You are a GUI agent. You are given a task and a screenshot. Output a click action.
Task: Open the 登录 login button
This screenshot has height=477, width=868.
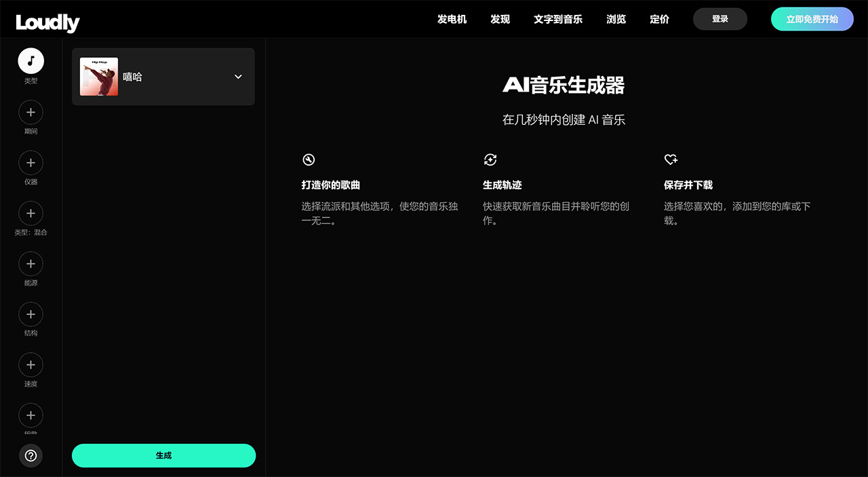719,19
